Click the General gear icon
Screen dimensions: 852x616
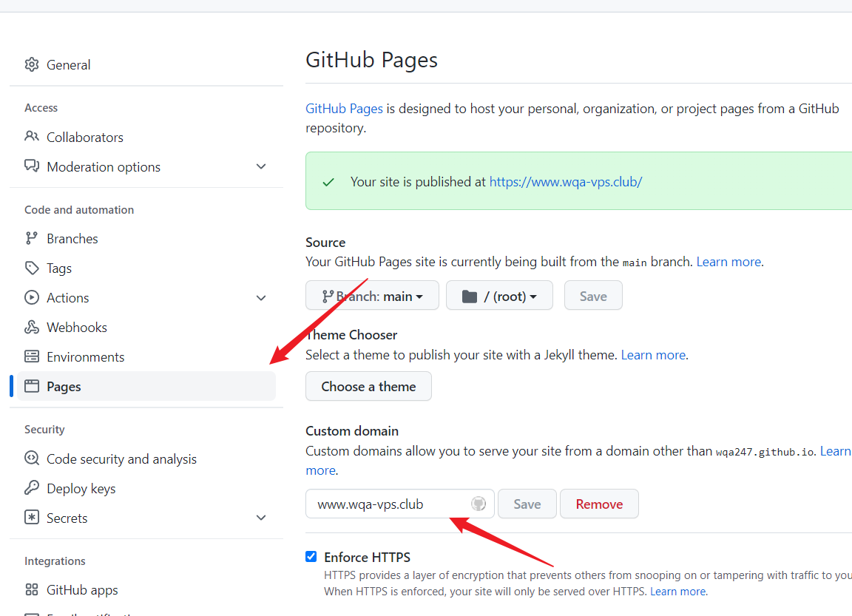coord(32,65)
